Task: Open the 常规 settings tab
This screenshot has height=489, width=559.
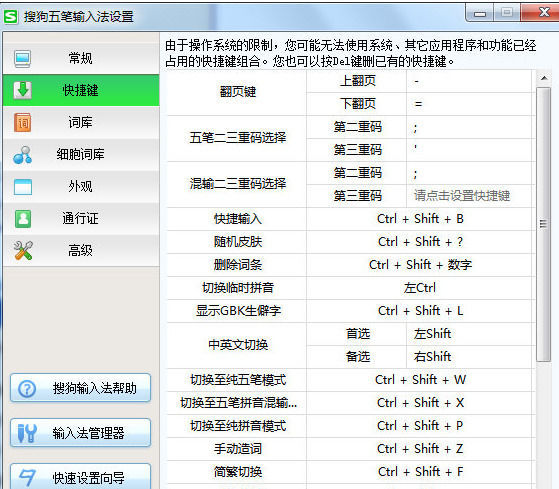Action: pos(81,58)
